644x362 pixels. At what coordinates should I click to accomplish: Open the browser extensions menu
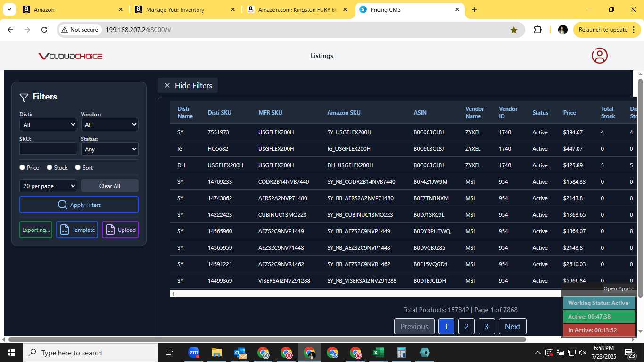tap(537, 30)
